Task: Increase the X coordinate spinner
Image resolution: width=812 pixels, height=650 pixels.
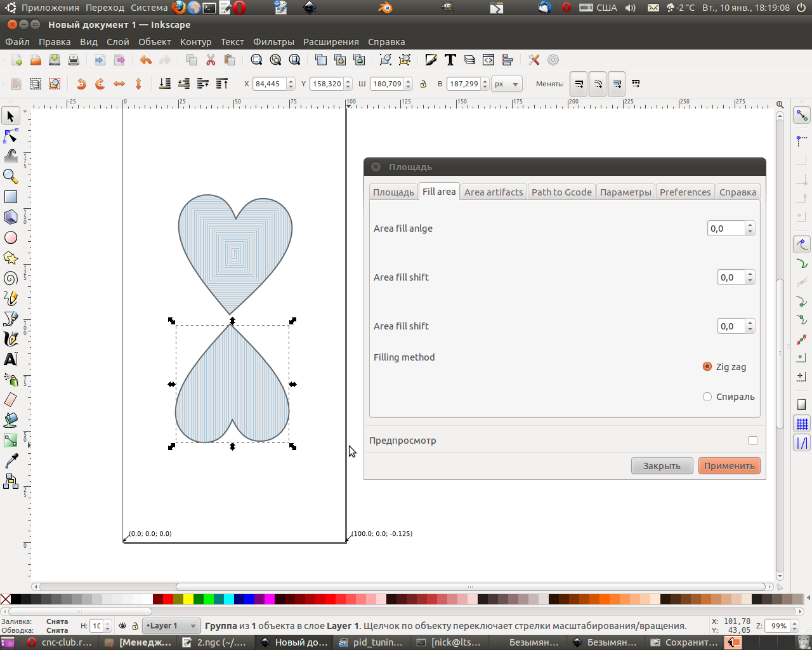Action: tap(291, 81)
